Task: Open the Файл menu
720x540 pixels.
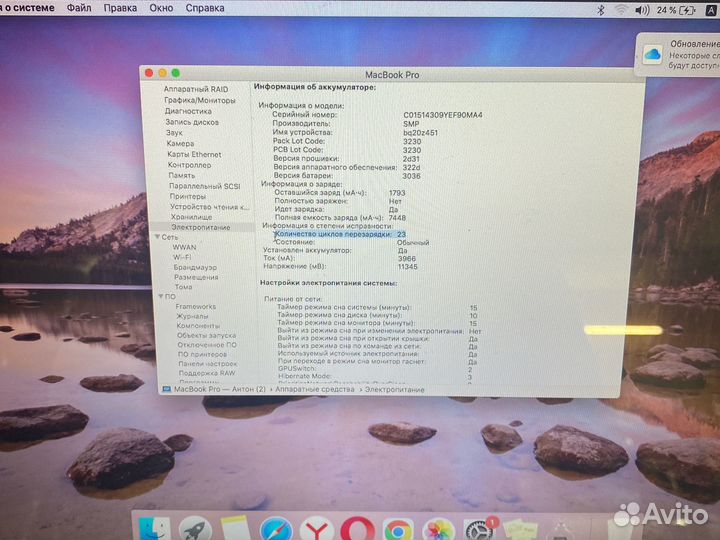Action: pyautogui.click(x=79, y=8)
